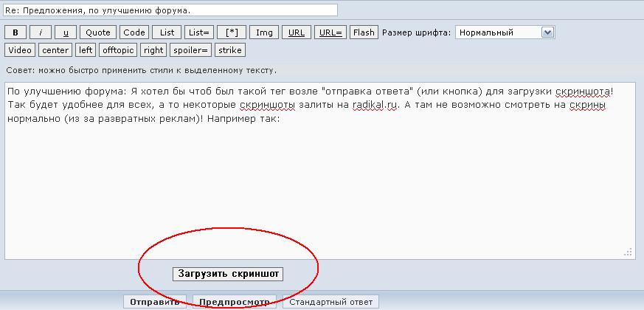Image resolution: width=644 pixels, height=310 pixels.
Task: Insert list item [*] tag
Action: click(232, 32)
